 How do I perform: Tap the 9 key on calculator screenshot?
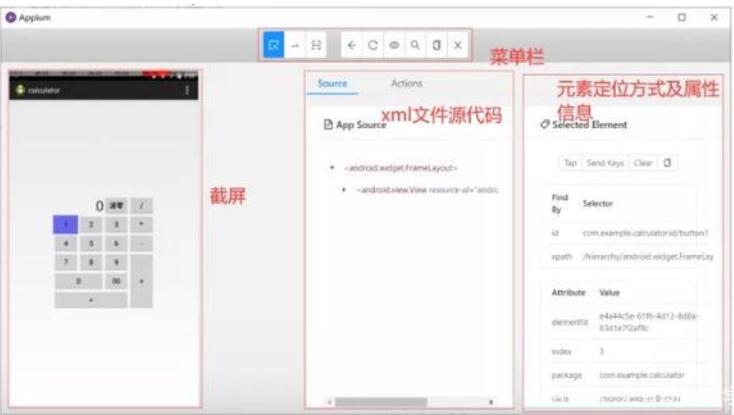pos(116,262)
